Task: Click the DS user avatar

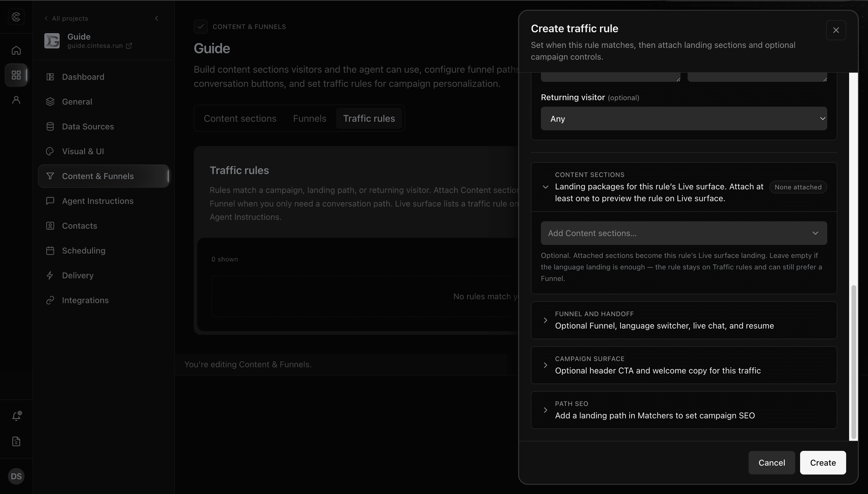Action: pyautogui.click(x=16, y=476)
